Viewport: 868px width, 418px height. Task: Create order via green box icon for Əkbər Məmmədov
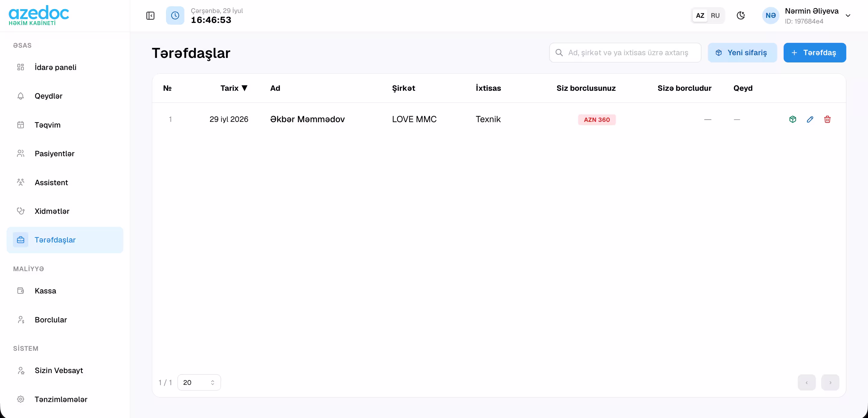(x=793, y=119)
